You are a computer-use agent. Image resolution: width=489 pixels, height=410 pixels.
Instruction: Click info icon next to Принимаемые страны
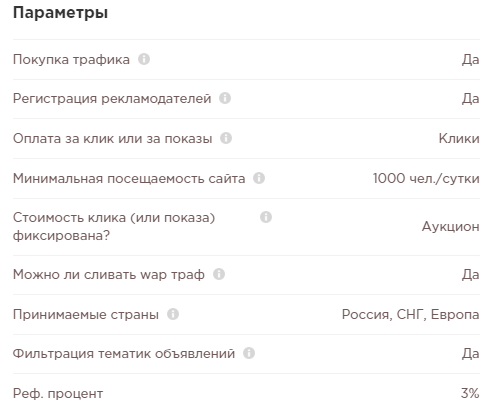[173, 314]
